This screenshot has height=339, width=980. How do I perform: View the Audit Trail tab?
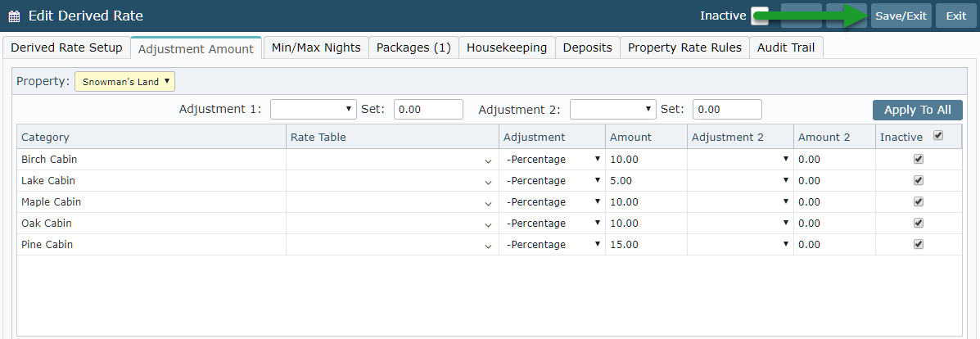786,47
